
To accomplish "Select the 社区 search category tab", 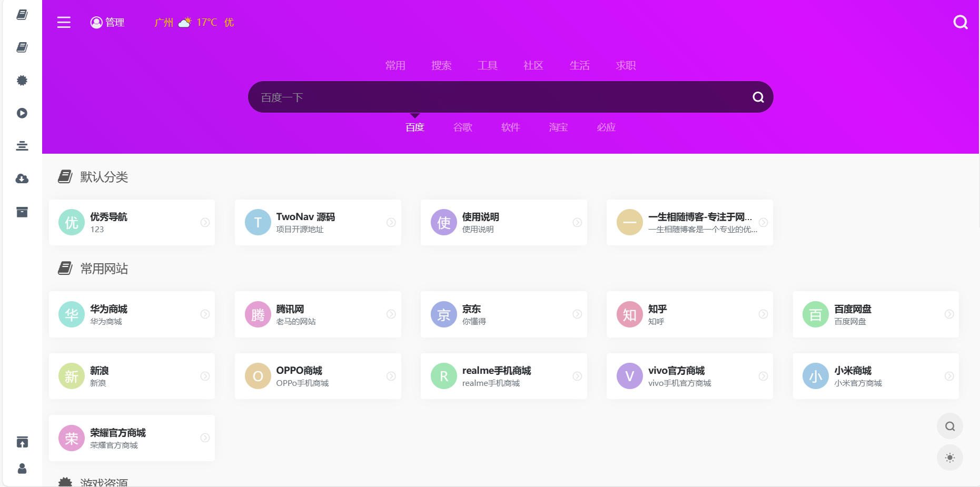I will (x=533, y=65).
